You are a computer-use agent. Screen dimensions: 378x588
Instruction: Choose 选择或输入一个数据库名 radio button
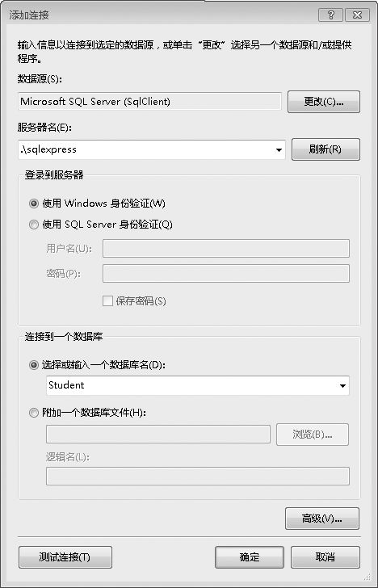pyautogui.click(x=34, y=365)
